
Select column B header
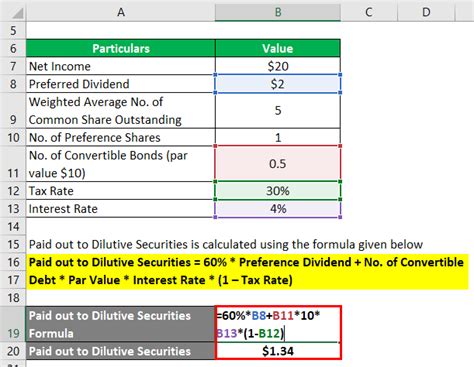(x=278, y=12)
